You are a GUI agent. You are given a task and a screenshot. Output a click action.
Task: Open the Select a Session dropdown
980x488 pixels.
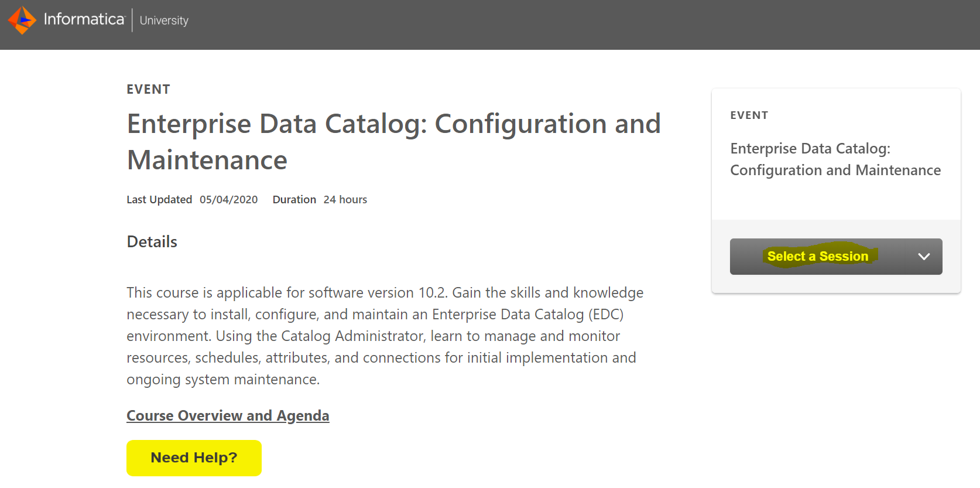pos(836,257)
